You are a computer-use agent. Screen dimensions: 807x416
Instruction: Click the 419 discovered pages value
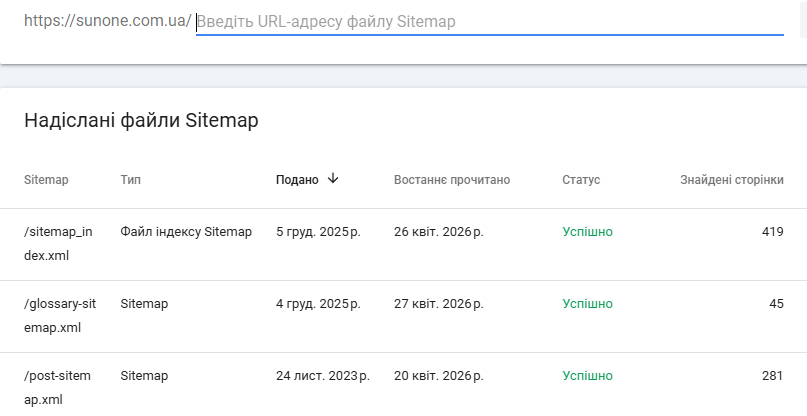point(772,232)
